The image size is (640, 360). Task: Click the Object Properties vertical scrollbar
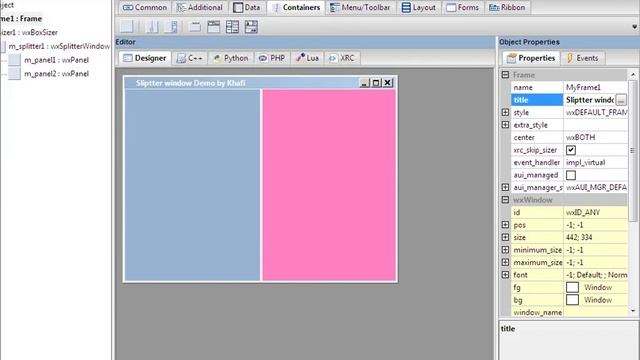633,150
